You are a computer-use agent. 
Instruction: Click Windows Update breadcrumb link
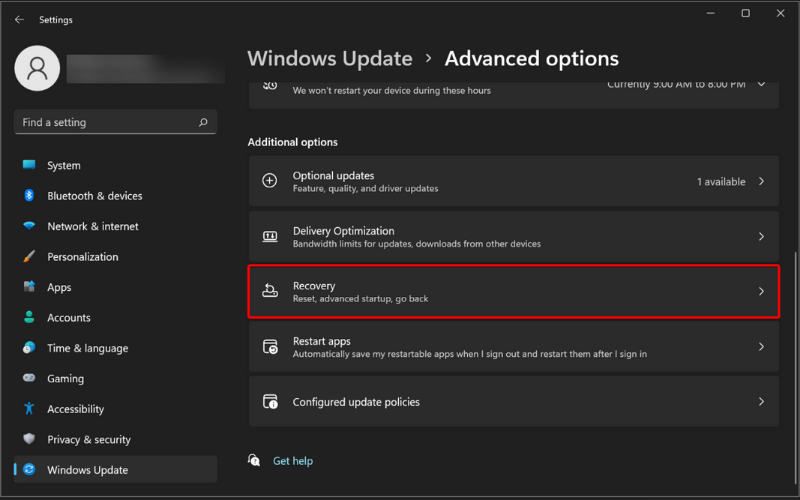point(330,58)
